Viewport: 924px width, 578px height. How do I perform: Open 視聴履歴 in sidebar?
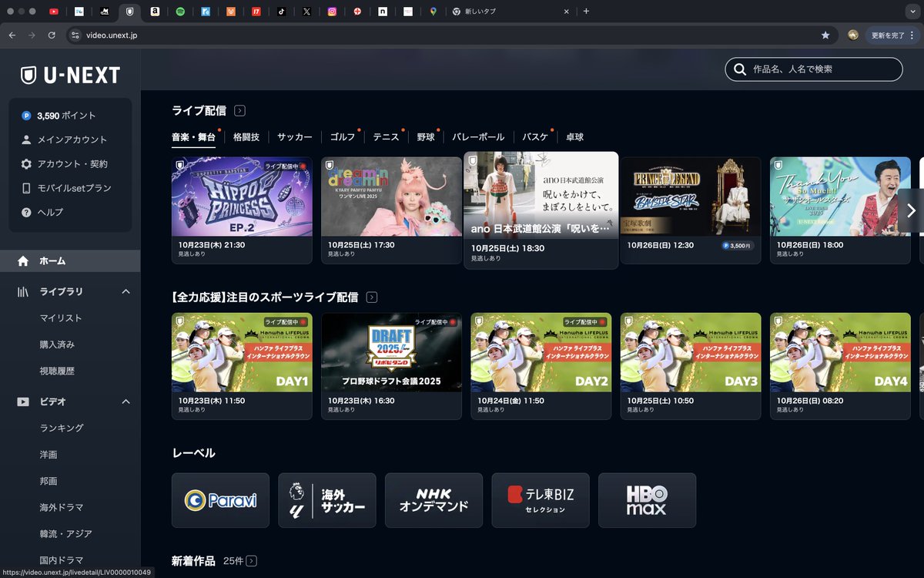click(x=57, y=371)
